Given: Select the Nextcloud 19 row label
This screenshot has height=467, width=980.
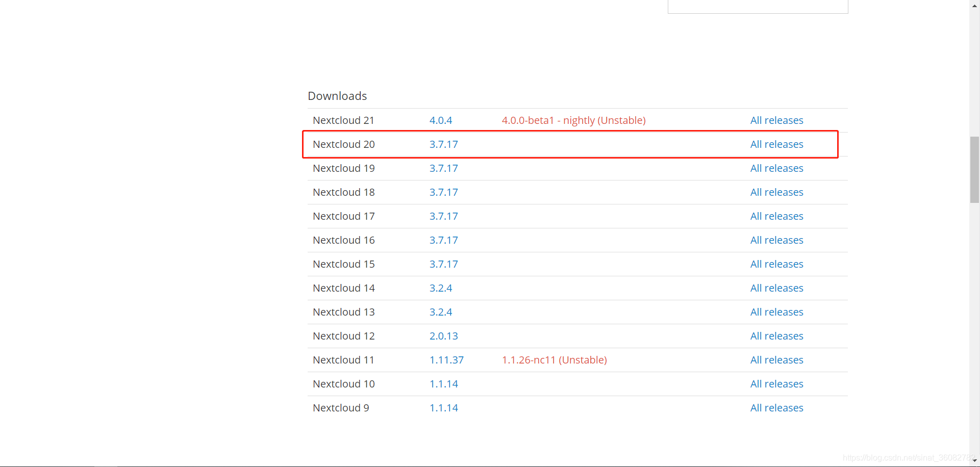Looking at the screenshot, I should click(x=343, y=168).
